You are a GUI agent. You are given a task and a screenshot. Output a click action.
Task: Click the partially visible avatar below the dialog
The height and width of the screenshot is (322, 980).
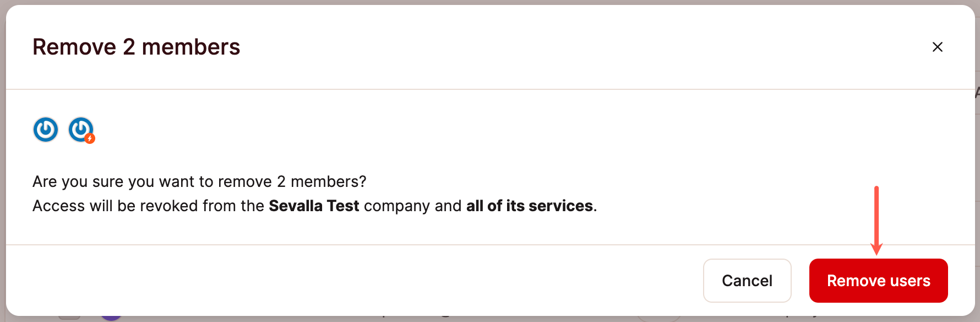112,319
